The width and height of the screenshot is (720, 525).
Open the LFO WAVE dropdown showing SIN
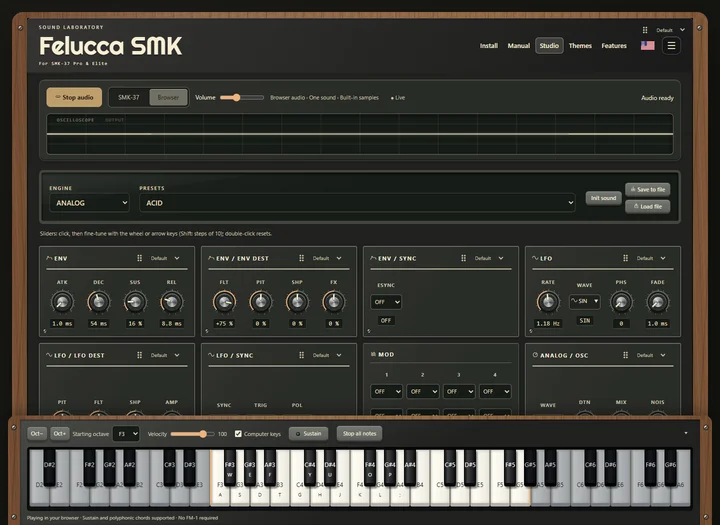584,301
